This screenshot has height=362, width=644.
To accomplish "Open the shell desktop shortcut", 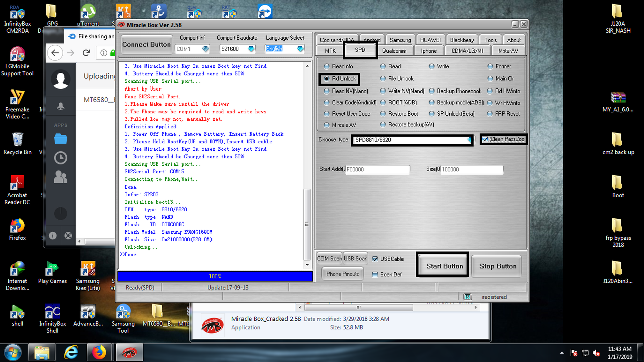I will [x=17, y=316].
